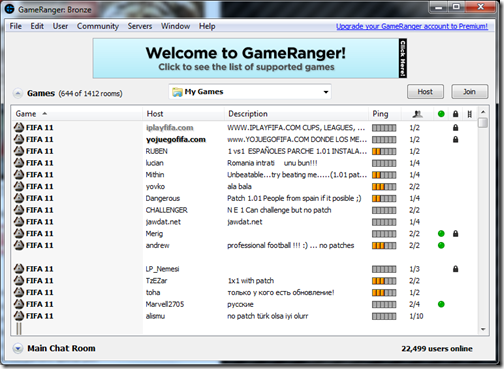Image resolution: width=504 pixels, height=369 pixels.
Task: Click the GameRanger globe icon in title bar
Action: [9, 9]
